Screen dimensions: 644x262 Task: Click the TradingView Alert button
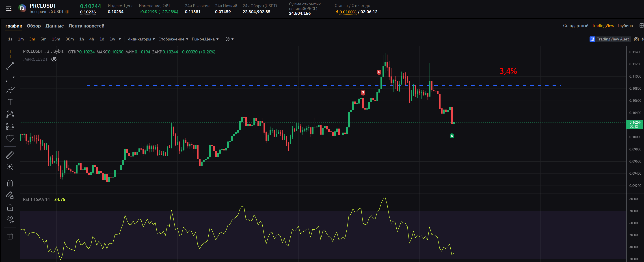(x=610, y=39)
